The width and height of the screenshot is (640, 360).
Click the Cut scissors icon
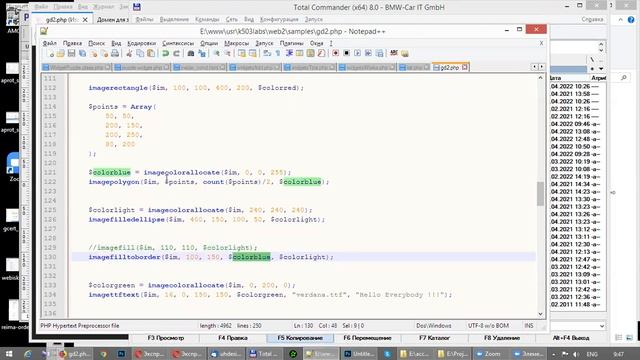[x=129, y=53]
